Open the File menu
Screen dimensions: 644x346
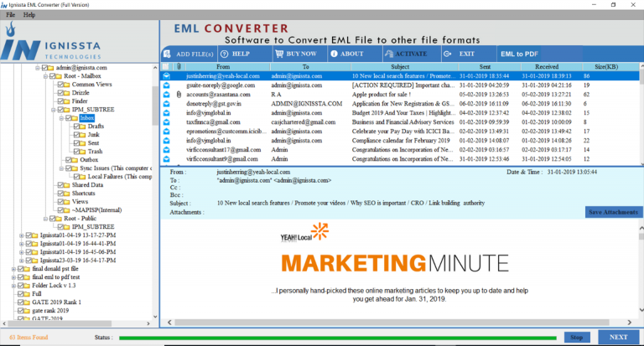click(x=11, y=15)
